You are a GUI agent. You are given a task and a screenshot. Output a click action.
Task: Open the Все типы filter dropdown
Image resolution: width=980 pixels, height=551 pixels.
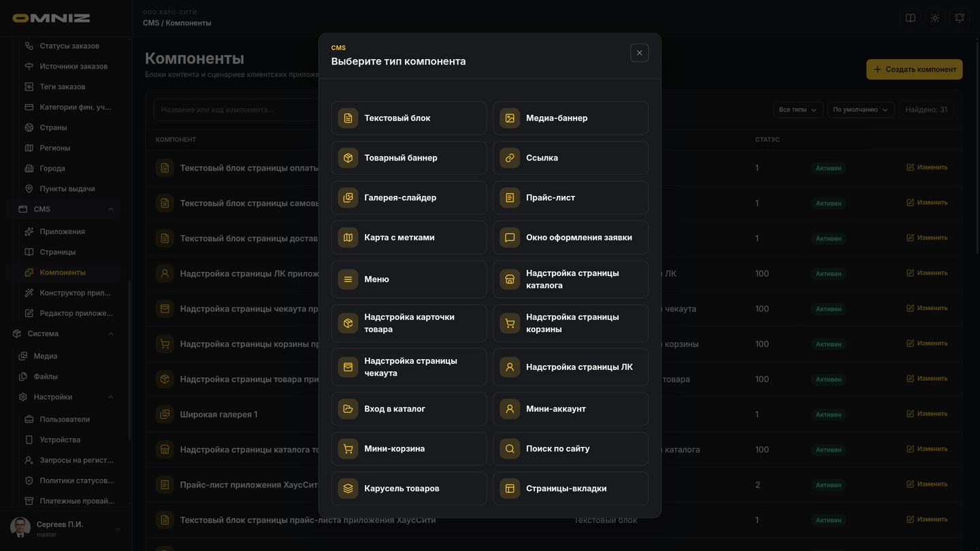(798, 110)
